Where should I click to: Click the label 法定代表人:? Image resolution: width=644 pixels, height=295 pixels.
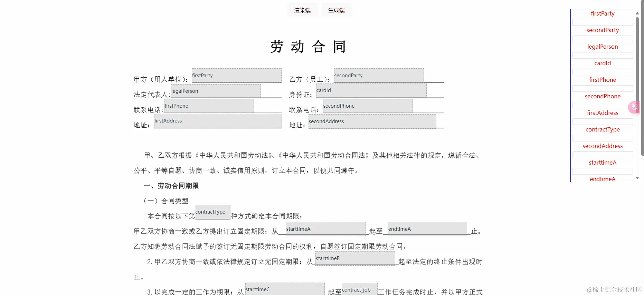(152, 95)
